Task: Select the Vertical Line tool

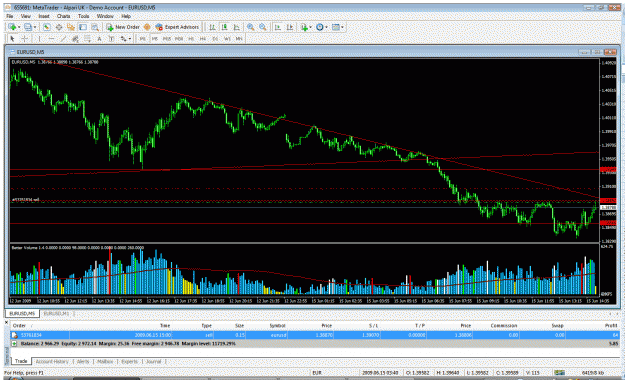Action: click(39, 39)
